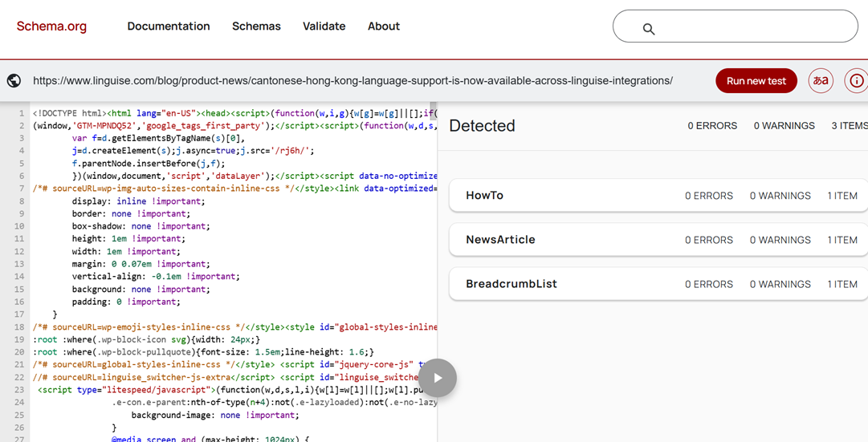Viewport: 868px width, 442px height.
Task: Click the 'background-image: none !important;' line
Action: [214, 415]
